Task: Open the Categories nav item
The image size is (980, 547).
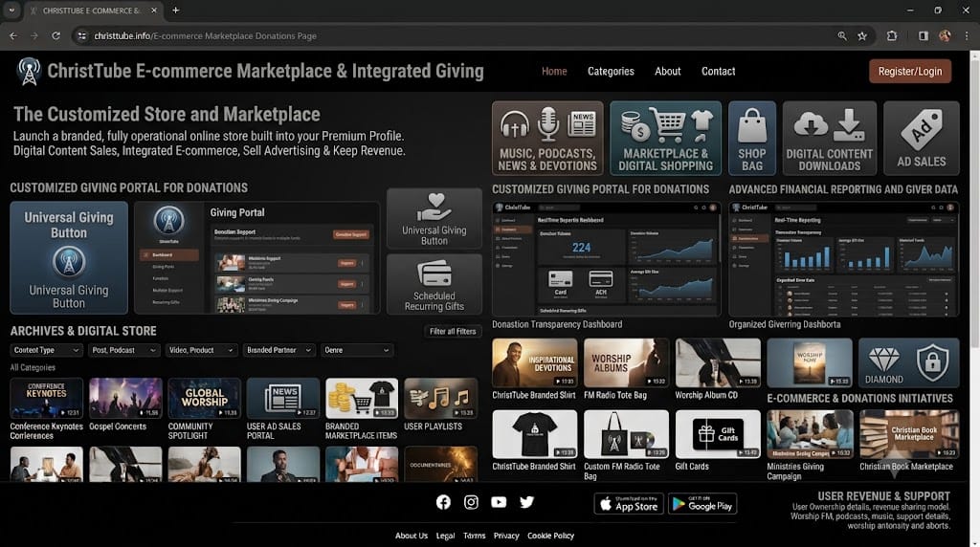Action: pos(611,71)
